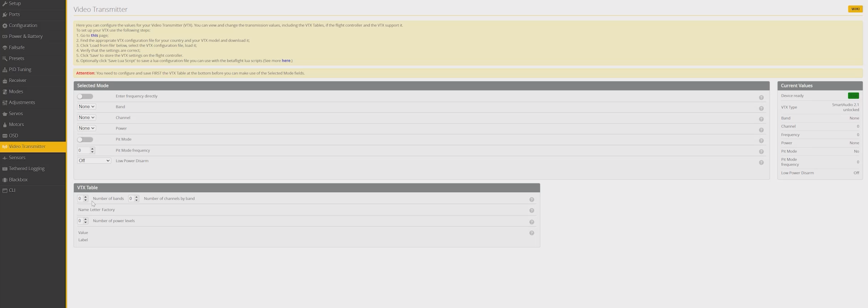Image resolution: width=868 pixels, height=308 pixels.
Task: Click the Blackbox icon in sidebar
Action: click(5, 180)
